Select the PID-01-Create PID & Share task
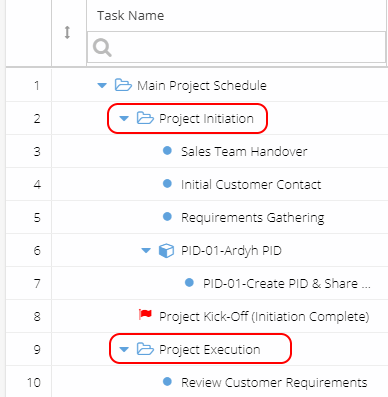 tap(287, 284)
